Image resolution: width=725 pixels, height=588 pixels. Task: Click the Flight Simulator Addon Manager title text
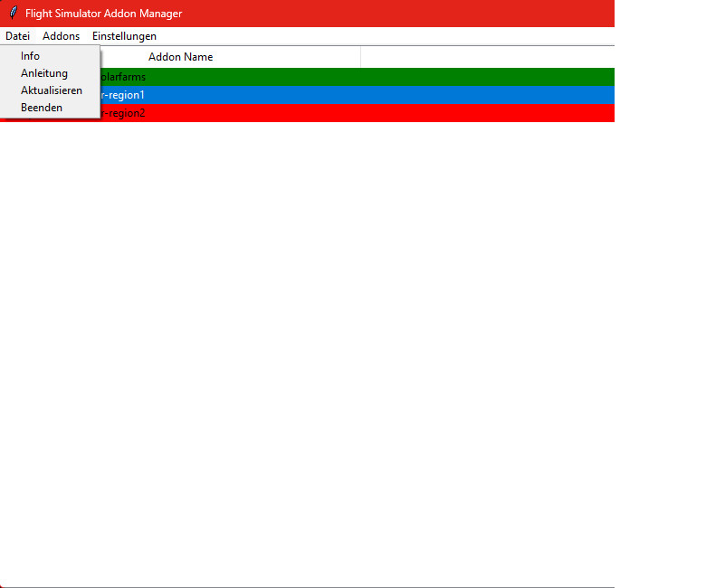click(103, 14)
